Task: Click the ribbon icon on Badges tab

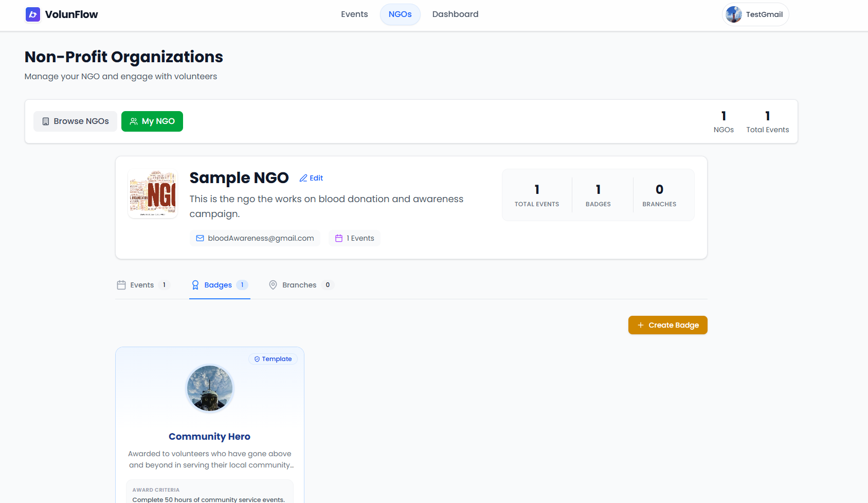Action: (195, 285)
